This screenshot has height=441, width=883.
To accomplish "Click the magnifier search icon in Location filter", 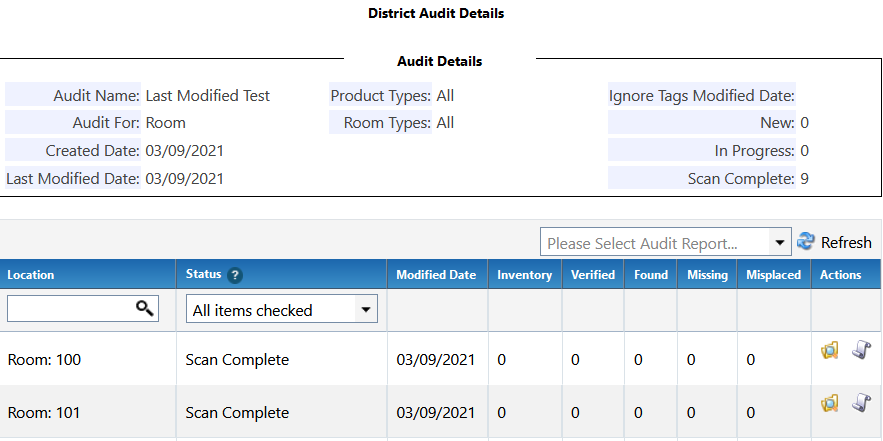I will pos(145,308).
